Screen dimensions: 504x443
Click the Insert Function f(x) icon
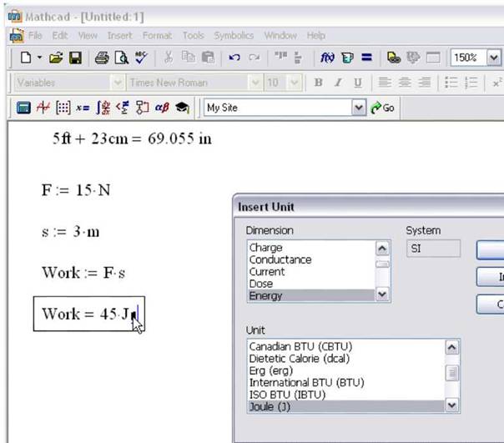click(x=326, y=58)
